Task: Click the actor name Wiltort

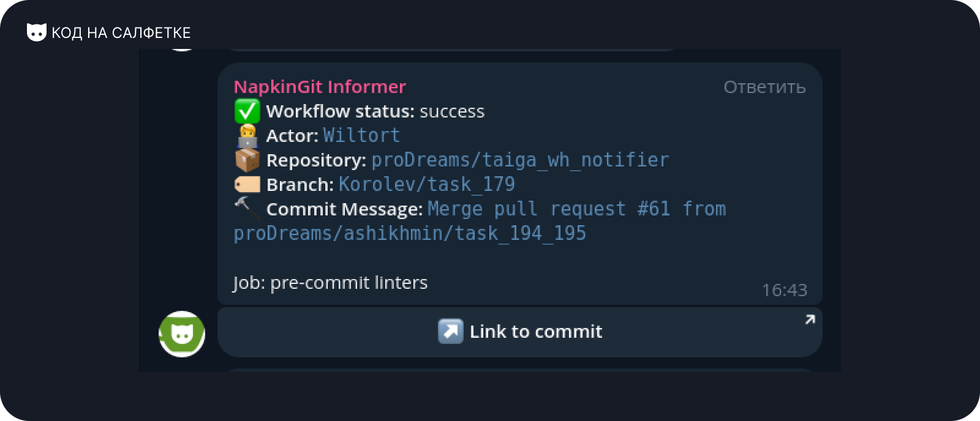Action: [x=361, y=135]
